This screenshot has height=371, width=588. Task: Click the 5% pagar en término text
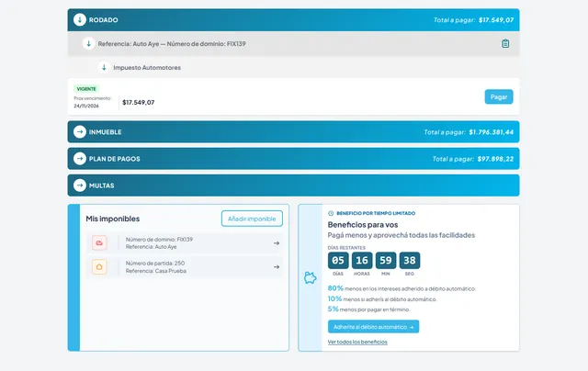click(x=368, y=309)
